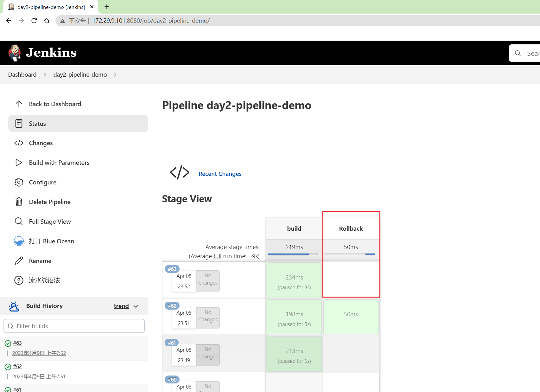The image size is (540, 392).
Task: Open day2-pipeline-demo breadcrumb link
Action: point(80,74)
